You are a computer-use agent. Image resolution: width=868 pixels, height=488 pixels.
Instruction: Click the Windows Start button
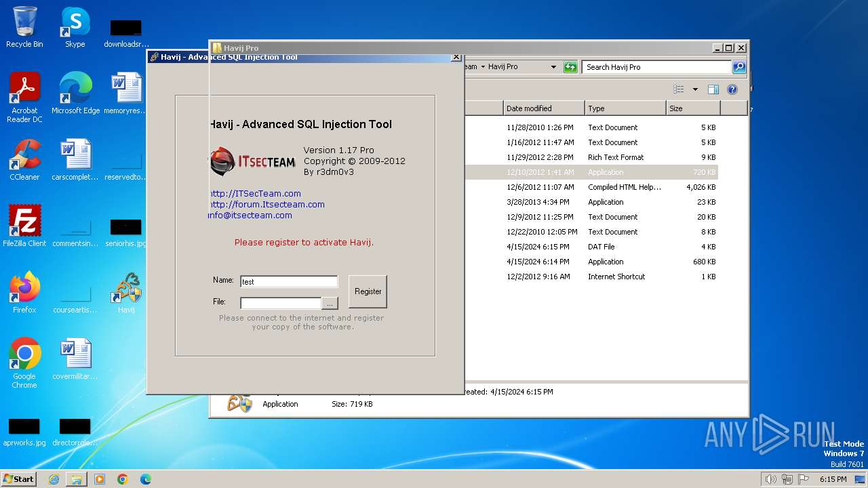[x=19, y=479]
